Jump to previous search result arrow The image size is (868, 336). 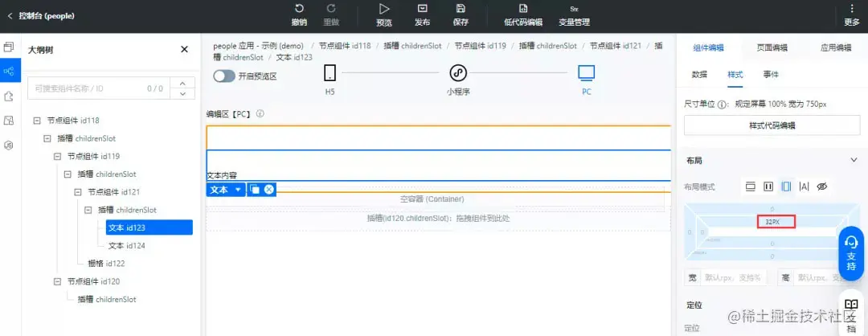pyautogui.click(x=183, y=83)
